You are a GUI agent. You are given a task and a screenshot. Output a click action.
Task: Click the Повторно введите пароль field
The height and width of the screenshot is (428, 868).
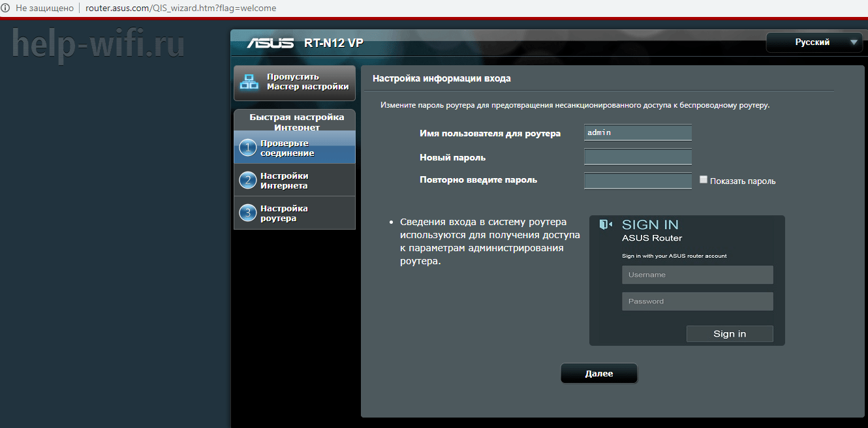(x=638, y=181)
